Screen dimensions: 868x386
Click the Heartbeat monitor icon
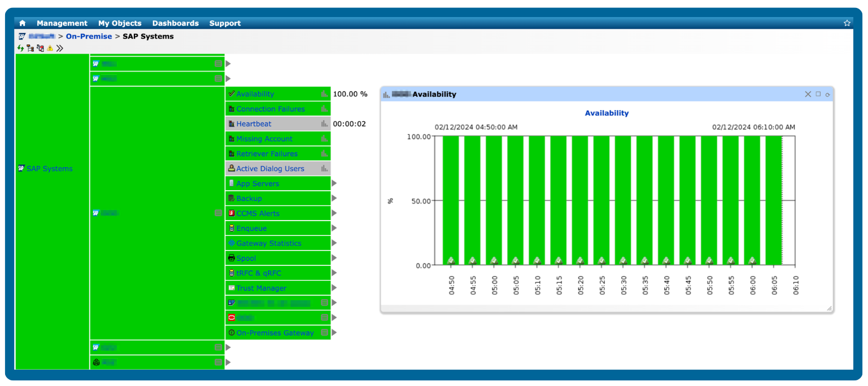[232, 124]
